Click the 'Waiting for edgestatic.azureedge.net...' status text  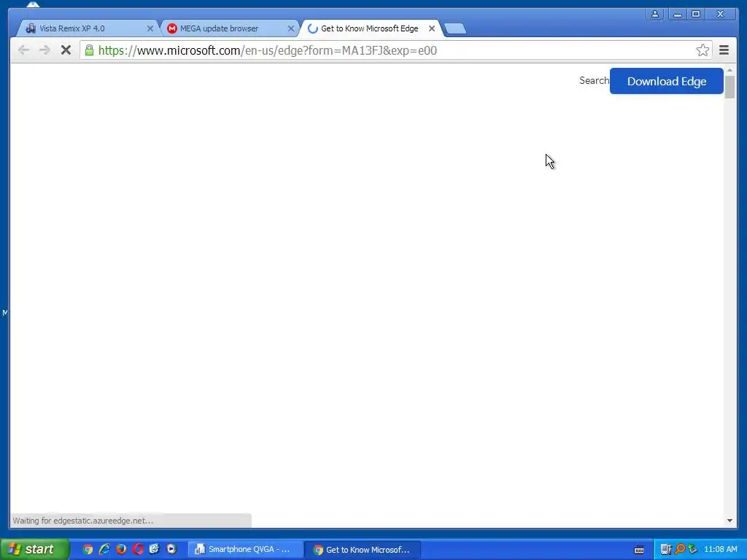pyautogui.click(x=83, y=521)
